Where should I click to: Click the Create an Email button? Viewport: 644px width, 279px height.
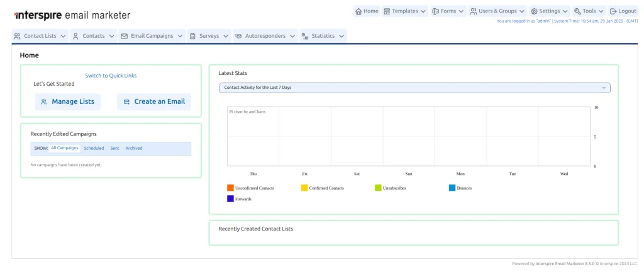(154, 101)
